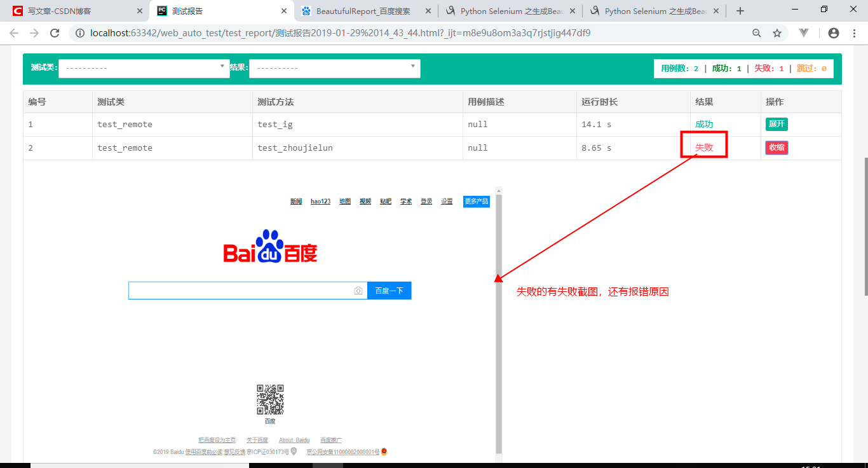View site information icon in address bar
Screen dimensions: 868x468
(x=80, y=33)
